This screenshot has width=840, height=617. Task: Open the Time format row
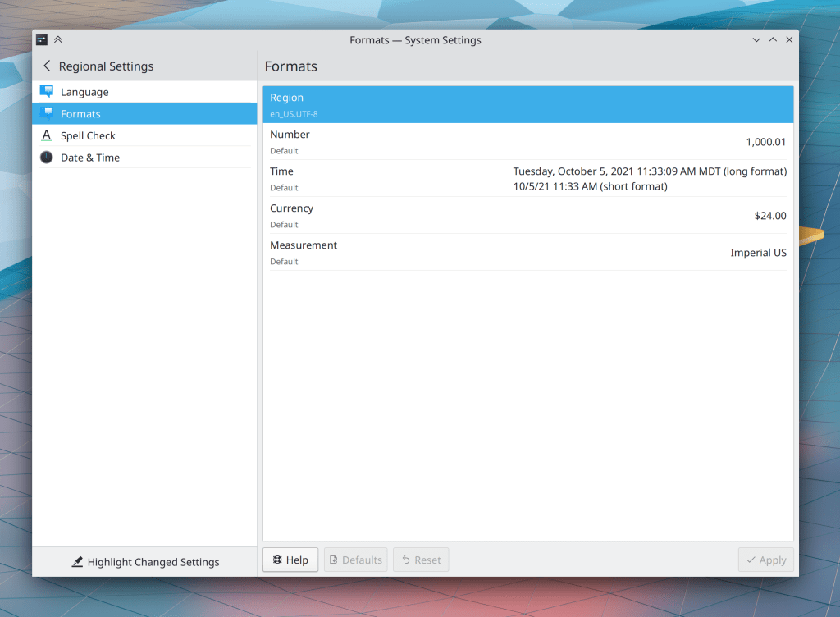(x=527, y=179)
